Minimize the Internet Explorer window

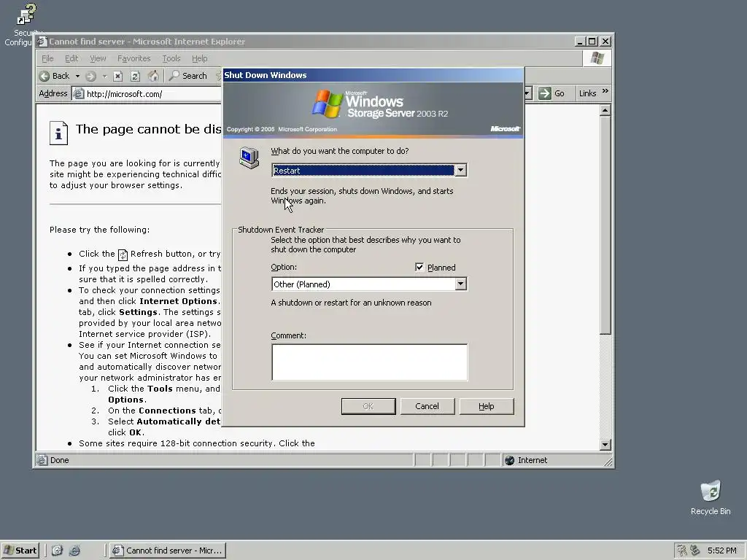coord(579,42)
